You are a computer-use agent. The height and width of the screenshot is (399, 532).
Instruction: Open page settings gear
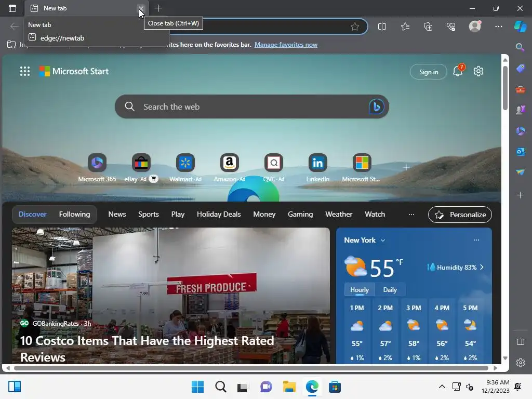478,71
